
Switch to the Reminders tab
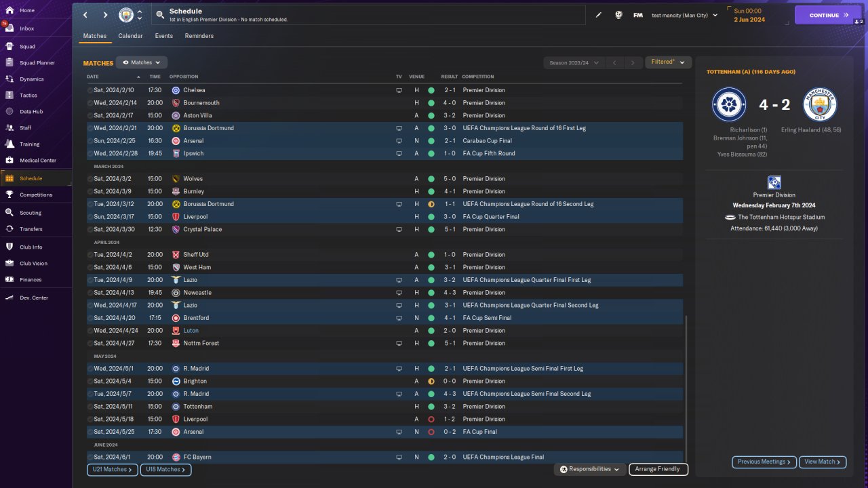coord(199,36)
